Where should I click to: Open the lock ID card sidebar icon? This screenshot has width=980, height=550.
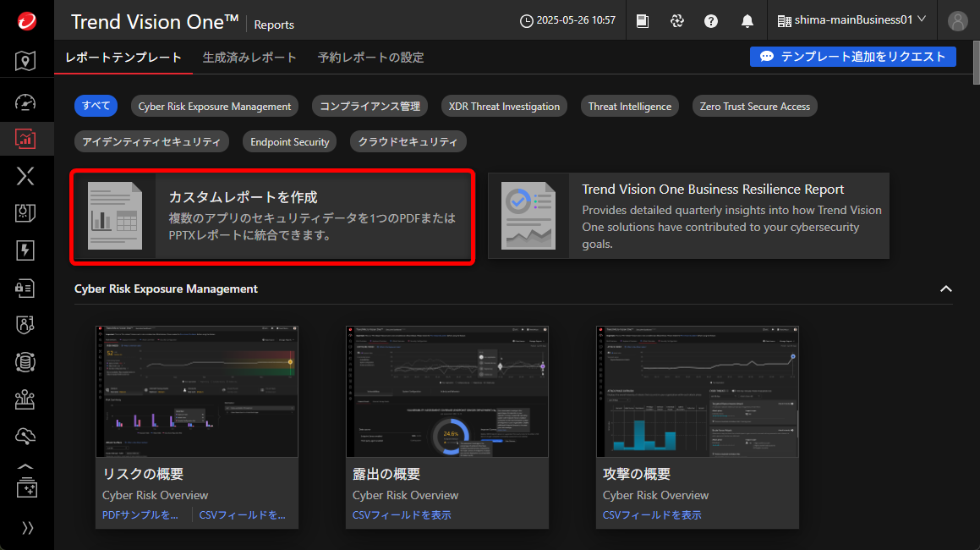coord(25,288)
